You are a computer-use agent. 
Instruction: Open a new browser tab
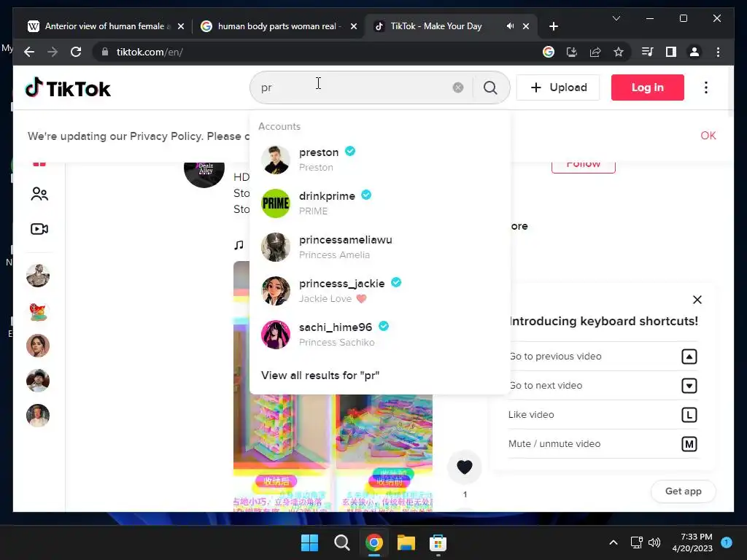pos(553,26)
